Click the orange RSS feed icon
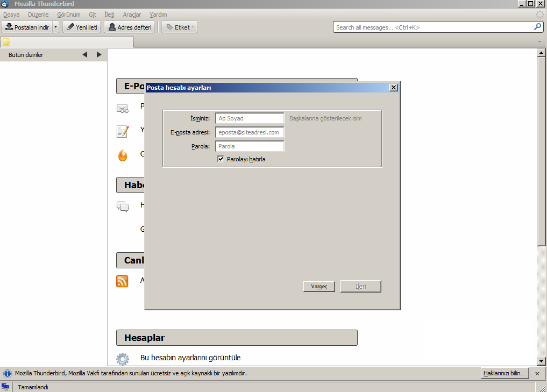Screen dimensions: 547x392 click(x=122, y=281)
